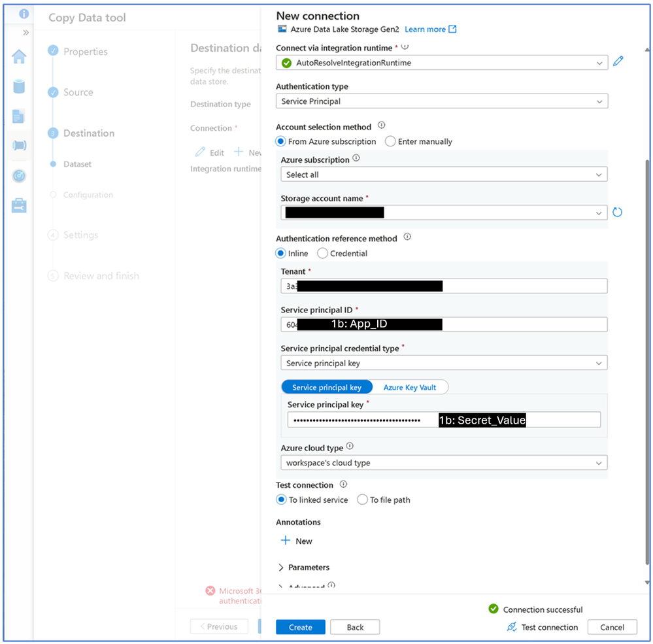Click the Previous button in wizard
Screen dimensions: 653x644
[219, 626]
